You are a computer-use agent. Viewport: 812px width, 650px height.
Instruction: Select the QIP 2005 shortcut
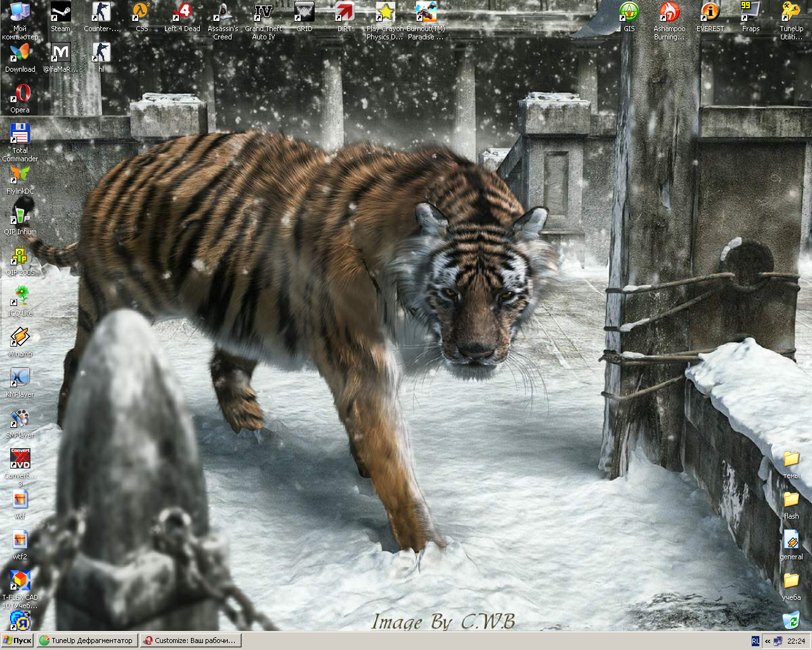pyautogui.click(x=20, y=261)
